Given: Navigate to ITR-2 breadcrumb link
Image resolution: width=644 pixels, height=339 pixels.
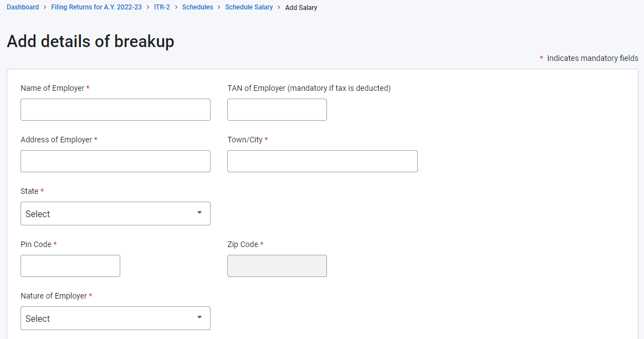Looking at the screenshot, I should click(x=162, y=7).
